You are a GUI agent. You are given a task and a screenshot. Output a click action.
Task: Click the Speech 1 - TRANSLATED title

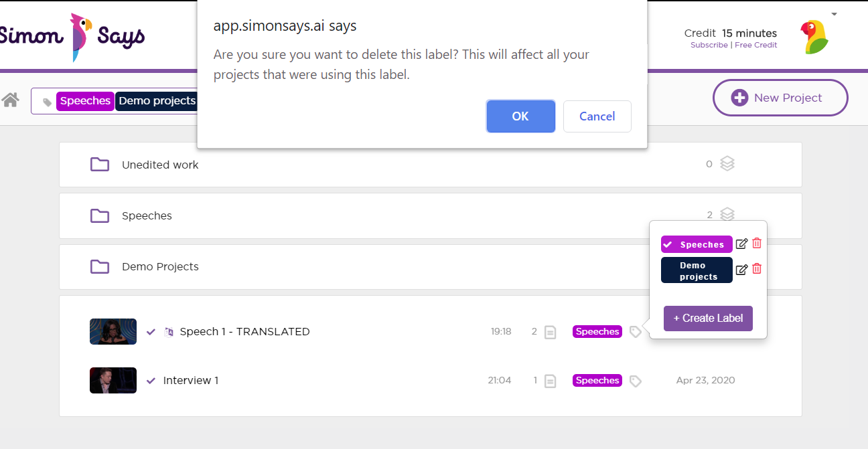pos(244,331)
